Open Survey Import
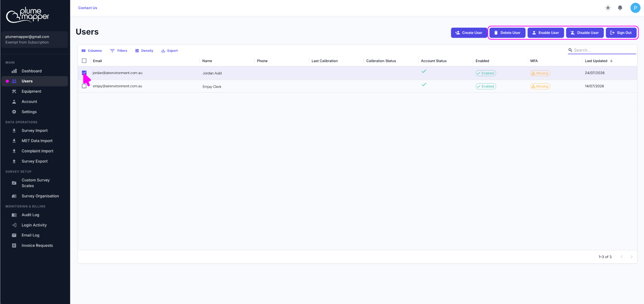644x304 pixels. 35,130
